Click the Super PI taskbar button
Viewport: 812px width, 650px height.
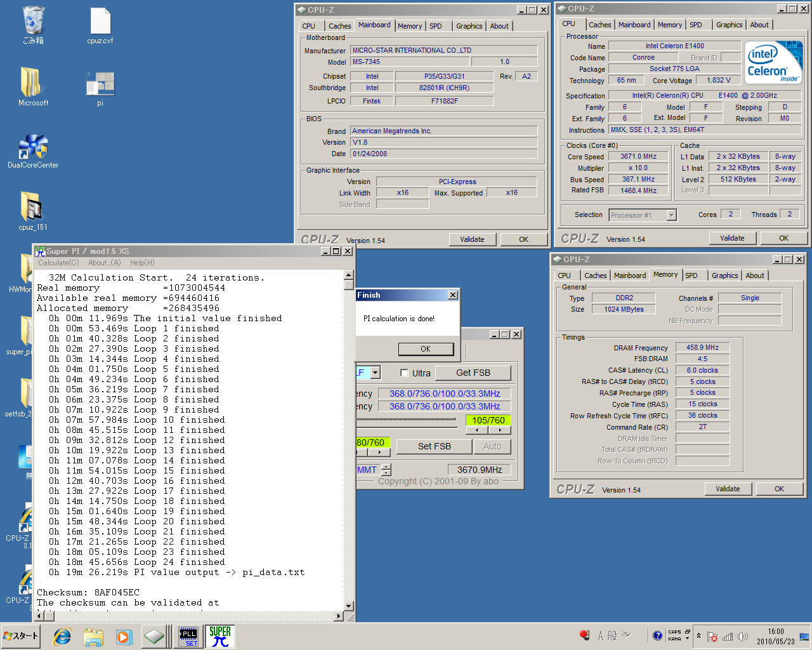pos(219,637)
